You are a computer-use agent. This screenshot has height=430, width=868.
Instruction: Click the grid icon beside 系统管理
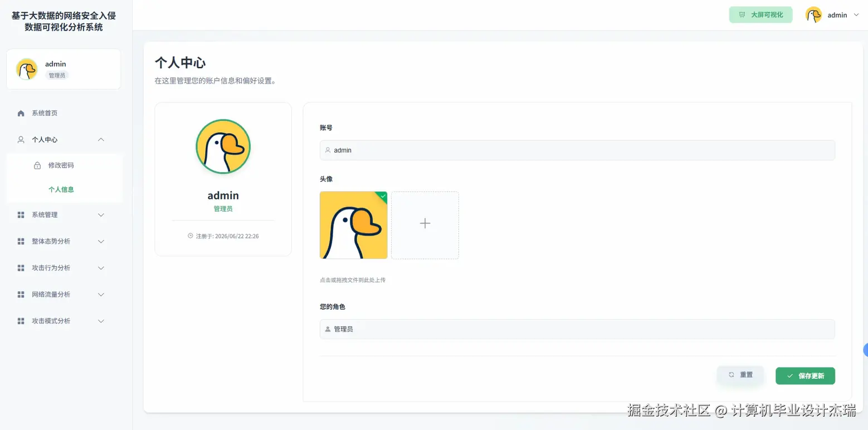pos(21,215)
